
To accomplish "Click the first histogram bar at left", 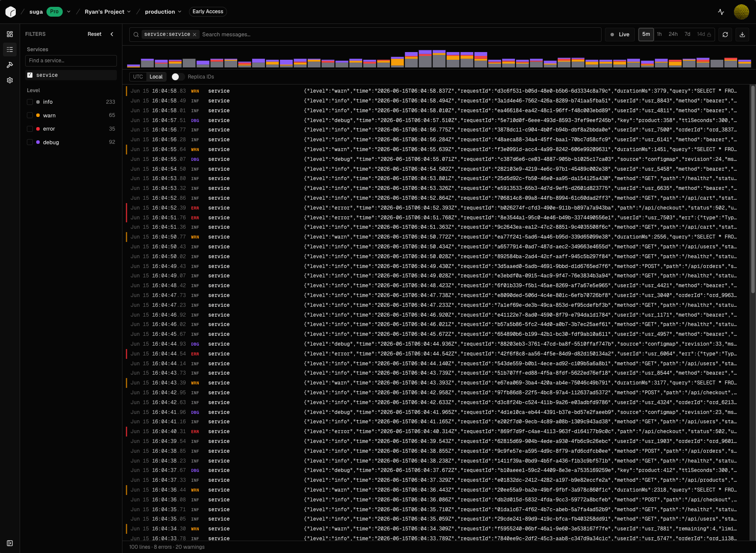I will (x=134, y=66).
